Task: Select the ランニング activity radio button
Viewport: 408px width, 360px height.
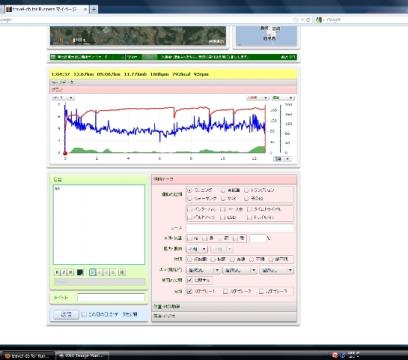Action: [190, 190]
